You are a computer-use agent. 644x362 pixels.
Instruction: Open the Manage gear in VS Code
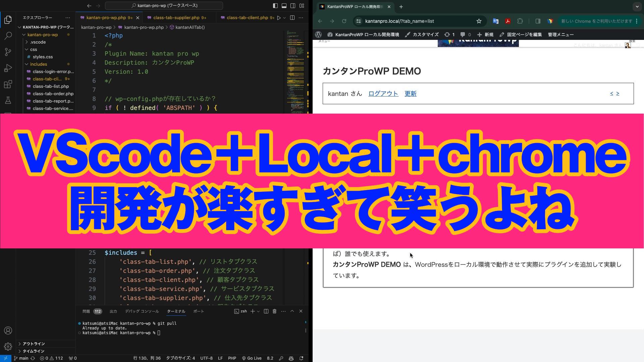click(x=8, y=346)
